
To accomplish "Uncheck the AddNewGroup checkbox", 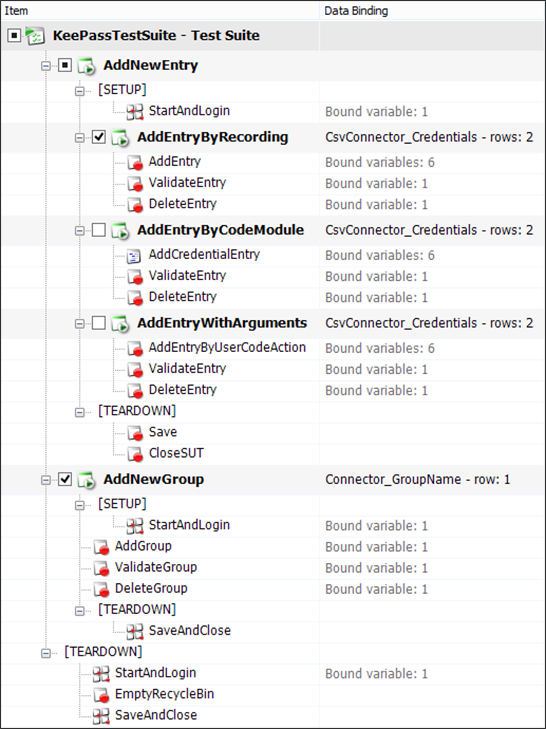I will click(x=65, y=479).
